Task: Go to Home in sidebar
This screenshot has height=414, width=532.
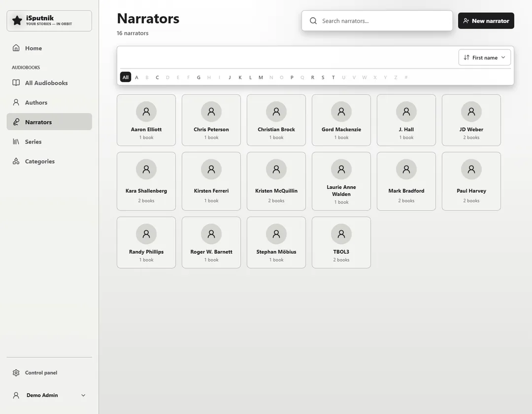Action: coord(49,48)
